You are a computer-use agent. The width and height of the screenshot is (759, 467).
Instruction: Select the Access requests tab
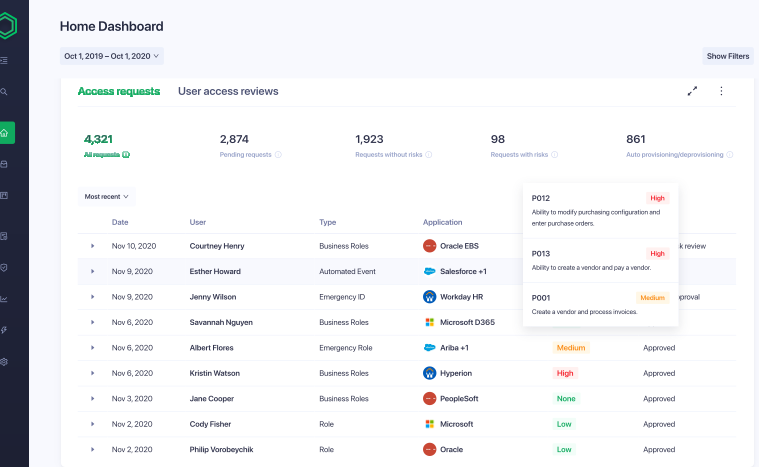click(x=119, y=91)
